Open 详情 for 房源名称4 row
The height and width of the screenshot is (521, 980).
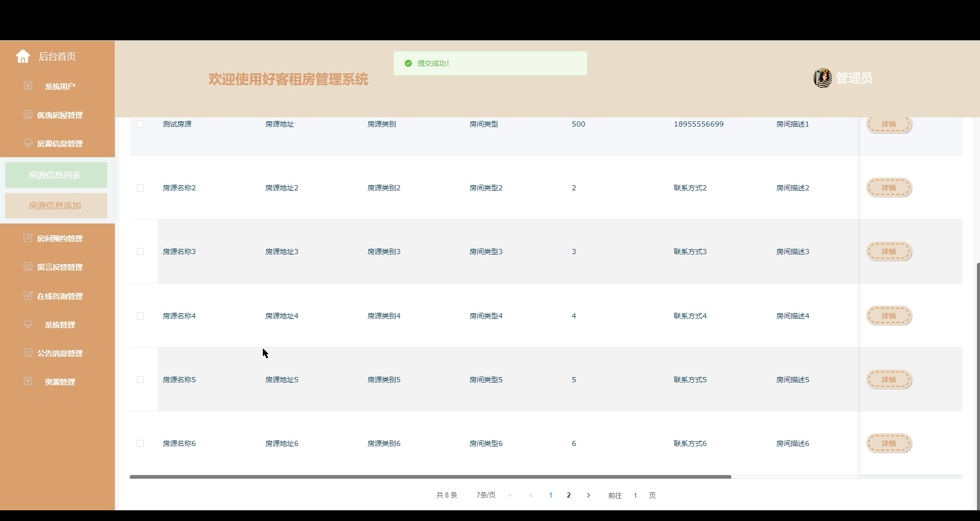[x=889, y=316]
